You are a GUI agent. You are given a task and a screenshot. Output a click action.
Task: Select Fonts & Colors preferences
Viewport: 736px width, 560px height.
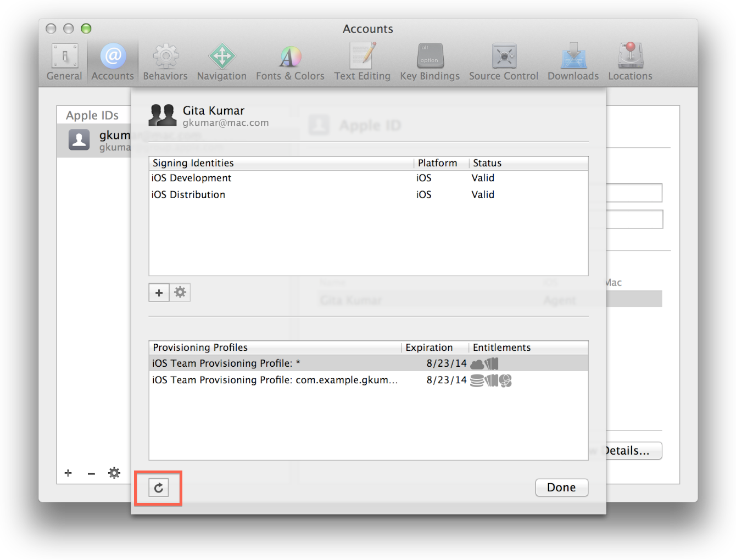pyautogui.click(x=290, y=62)
